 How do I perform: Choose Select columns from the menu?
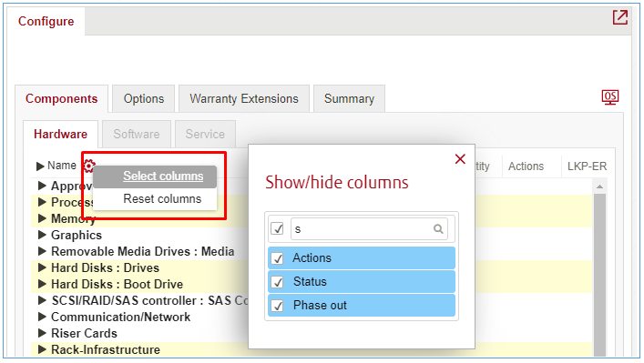pyautogui.click(x=155, y=176)
